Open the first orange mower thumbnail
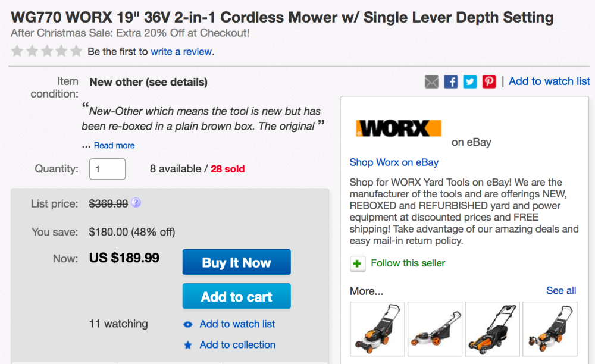595x364 pixels. tap(377, 328)
